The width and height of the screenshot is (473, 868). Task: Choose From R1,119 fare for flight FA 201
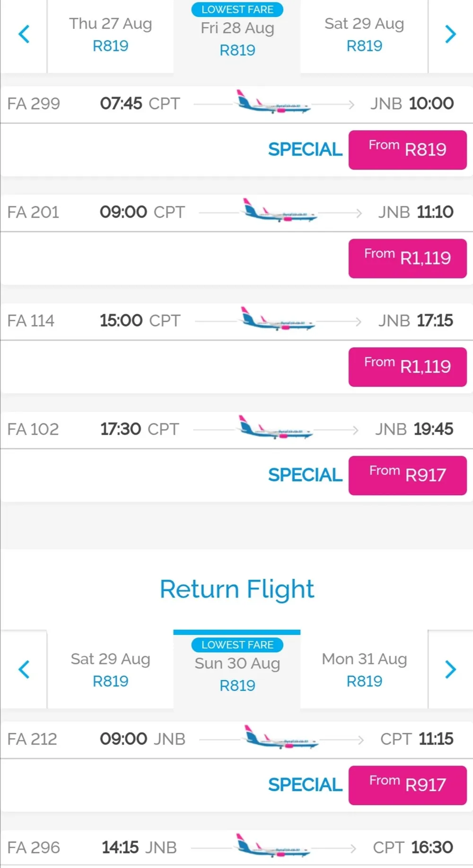point(407,258)
